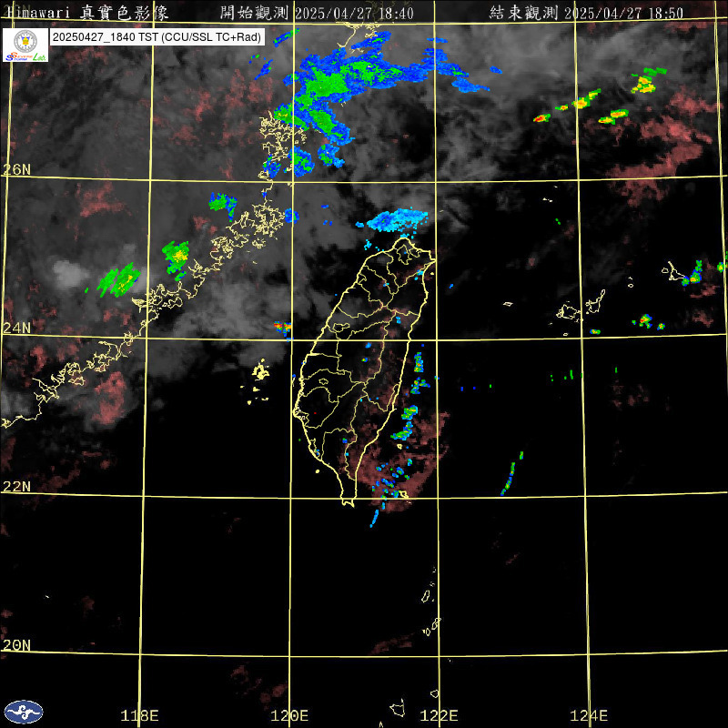
Task: Click the 120E longitude label
Action: 289,715
